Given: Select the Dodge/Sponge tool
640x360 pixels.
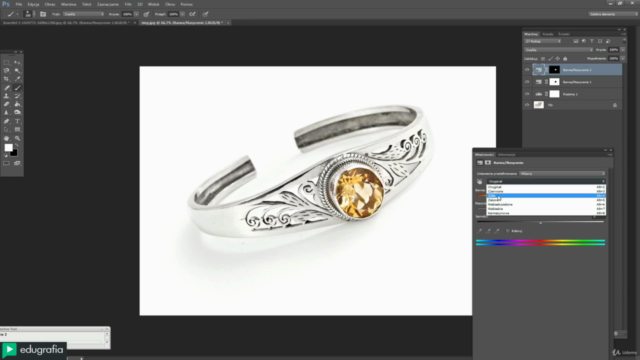Looking at the screenshot, I should pyautogui.click(x=17, y=112).
